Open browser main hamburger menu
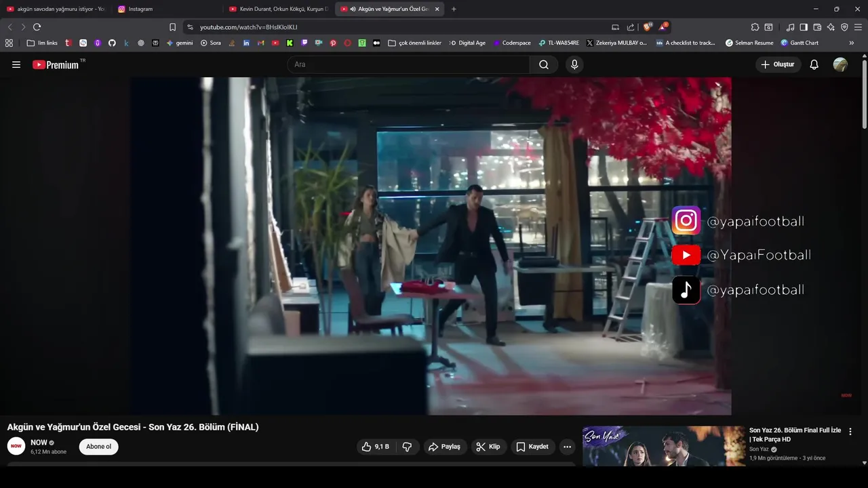The width and height of the screenshot is (868, 488). tap(858, 27)
